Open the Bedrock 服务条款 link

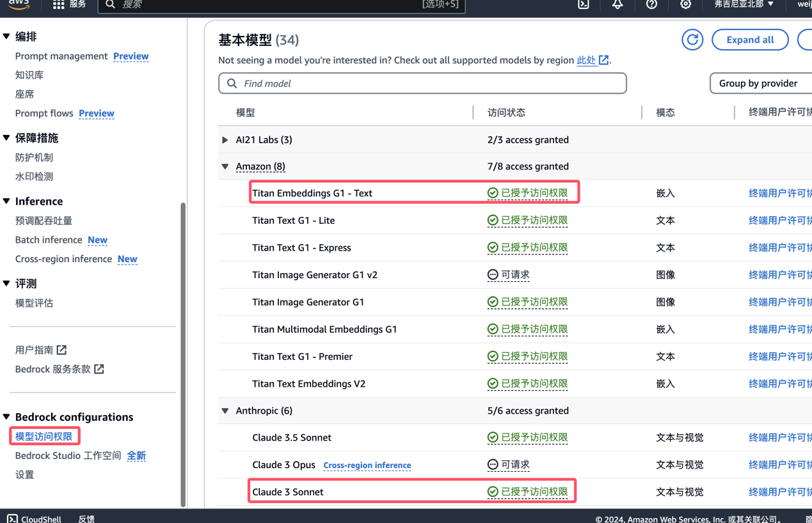tap(53, 369)
